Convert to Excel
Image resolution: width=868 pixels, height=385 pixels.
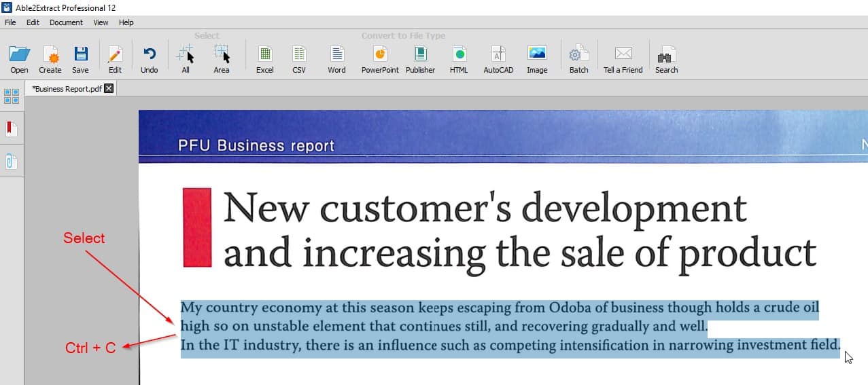(264, 54)
